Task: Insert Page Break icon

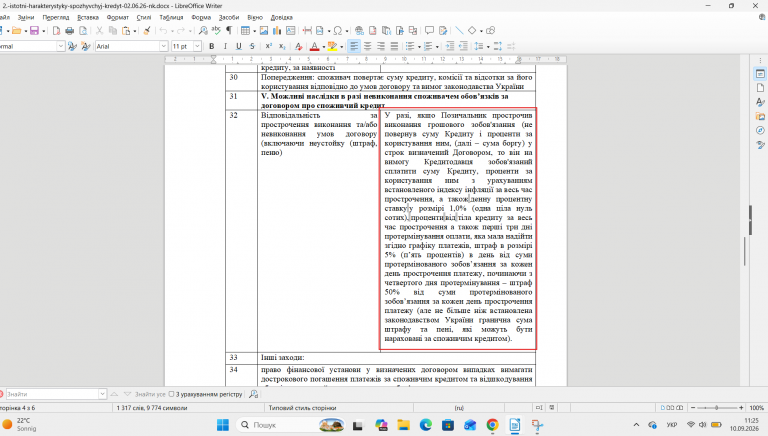Action: 307,31
